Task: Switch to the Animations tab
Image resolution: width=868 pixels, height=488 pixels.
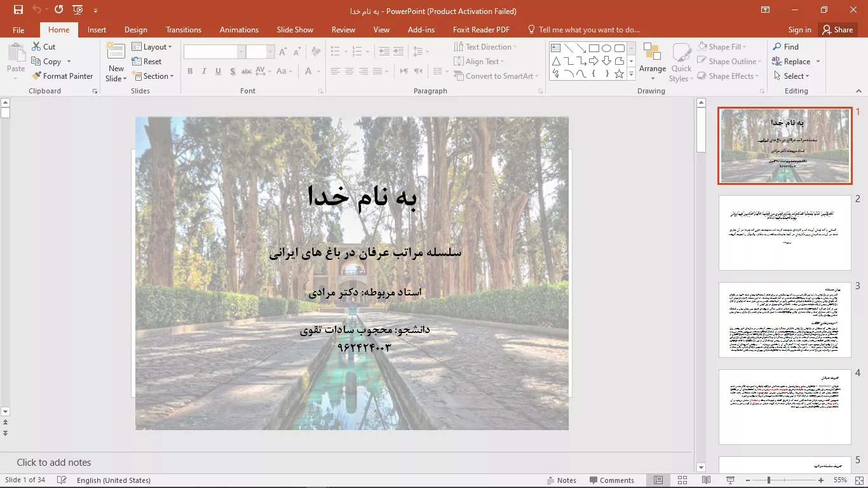Action: click(239, 30)
